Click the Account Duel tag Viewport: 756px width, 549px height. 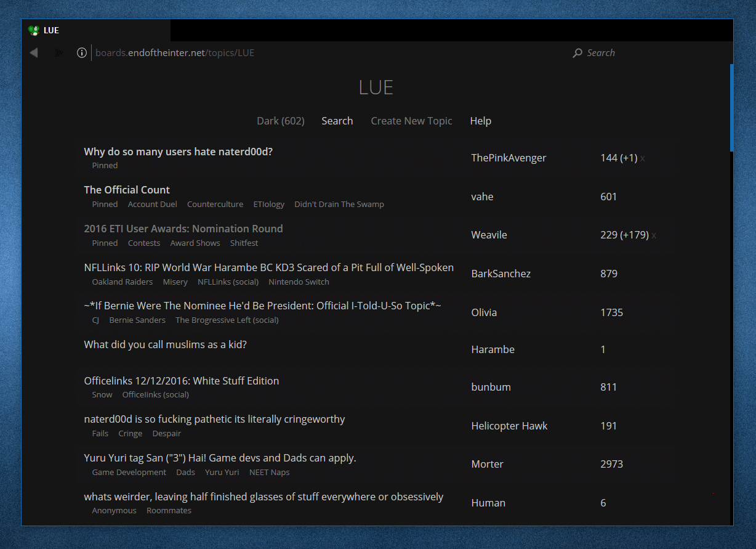[153, 205]
